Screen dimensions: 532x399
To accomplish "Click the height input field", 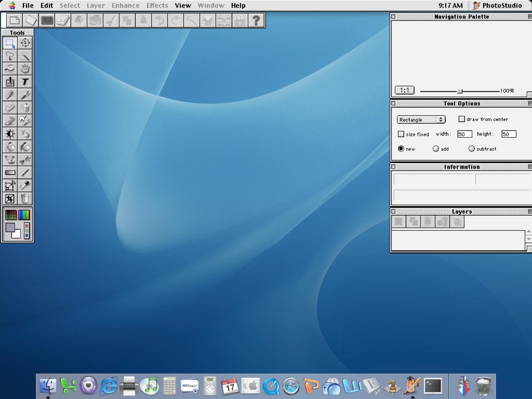I will [509, 134].
